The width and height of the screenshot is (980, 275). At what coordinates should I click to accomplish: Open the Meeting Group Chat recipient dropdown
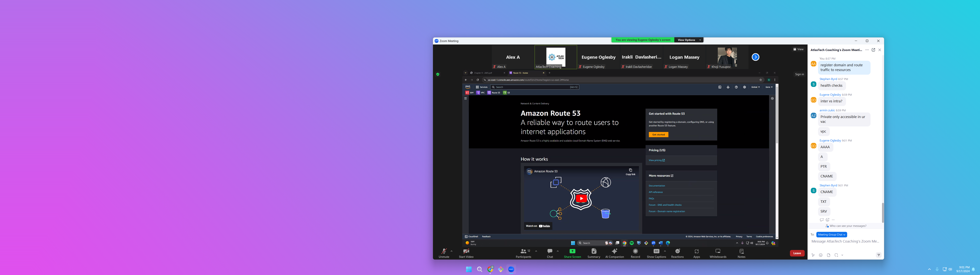pos(832,235)
